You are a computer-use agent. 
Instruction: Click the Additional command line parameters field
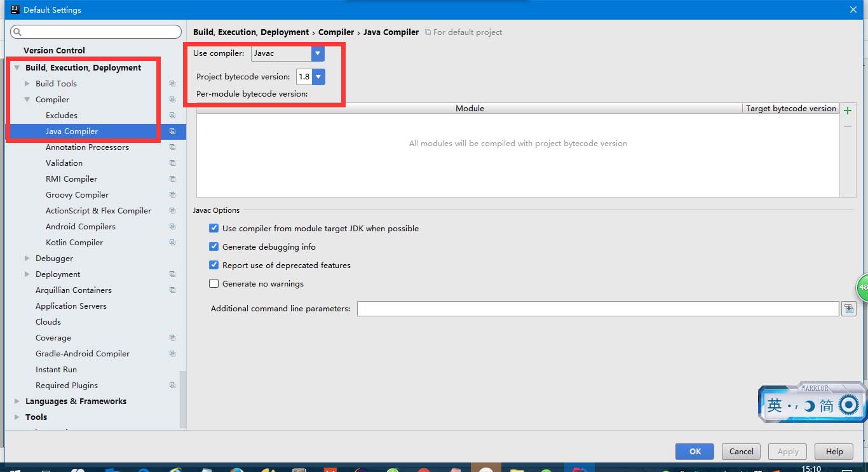(598, 309)
